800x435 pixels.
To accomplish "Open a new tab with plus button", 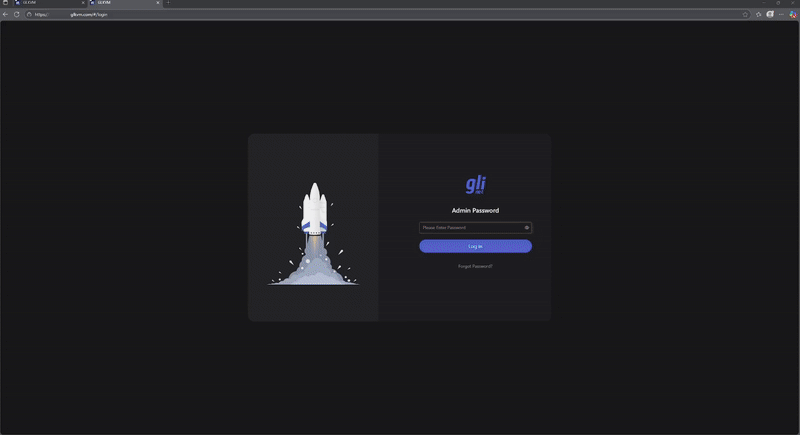I will tap(168, 4).
